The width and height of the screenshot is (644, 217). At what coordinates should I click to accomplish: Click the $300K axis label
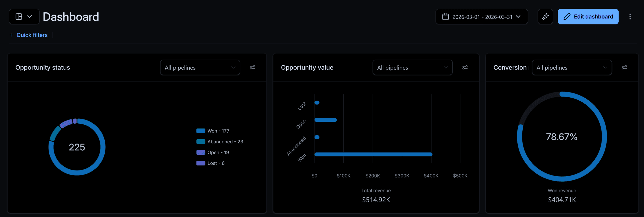[402, 176]
